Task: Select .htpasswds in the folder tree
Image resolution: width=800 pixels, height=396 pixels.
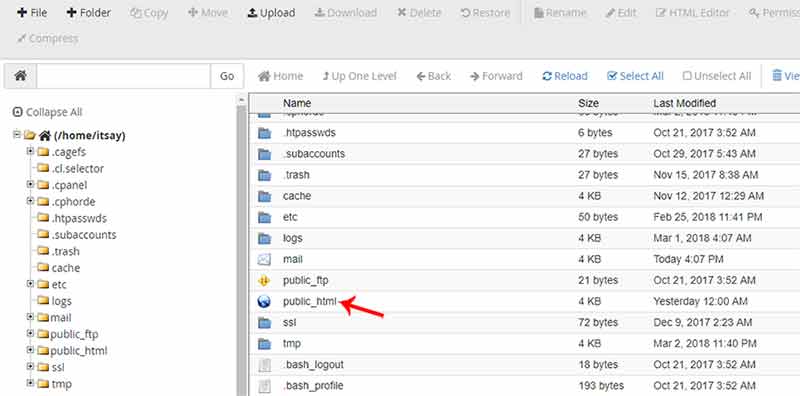Action: click(79, 218)
